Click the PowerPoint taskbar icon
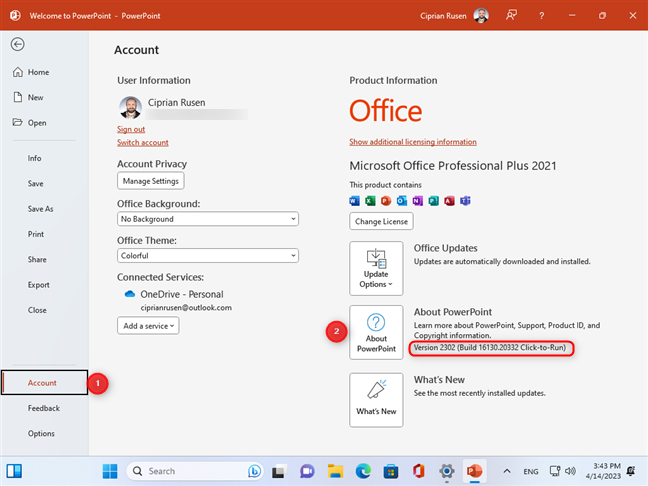Viewport: 648px width, 486px height. pyautogui.click(x=474, y=471)
